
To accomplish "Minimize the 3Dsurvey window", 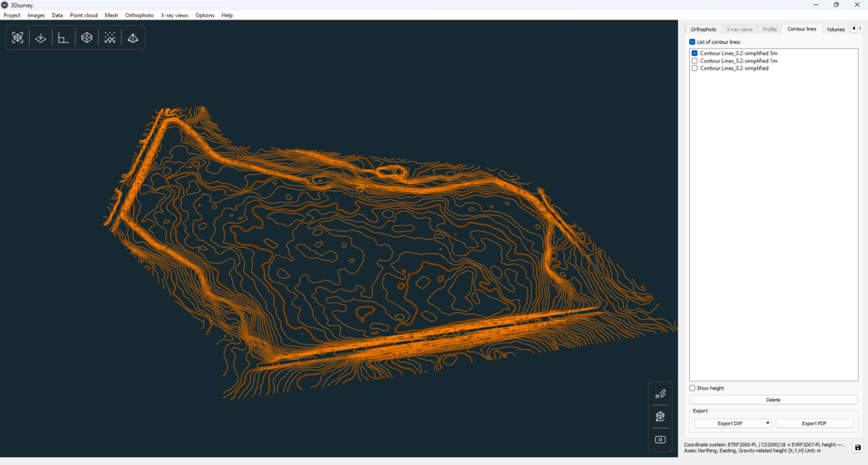I will click(816, 5).
